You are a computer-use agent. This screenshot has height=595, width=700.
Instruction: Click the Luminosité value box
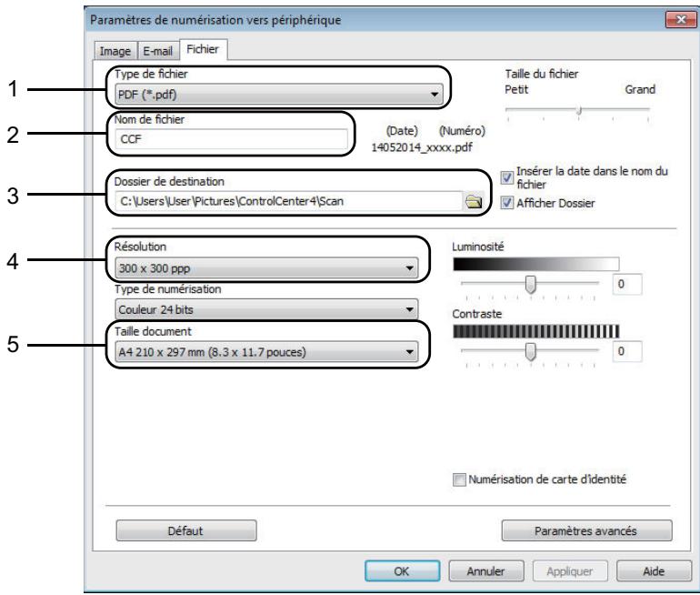627,284
